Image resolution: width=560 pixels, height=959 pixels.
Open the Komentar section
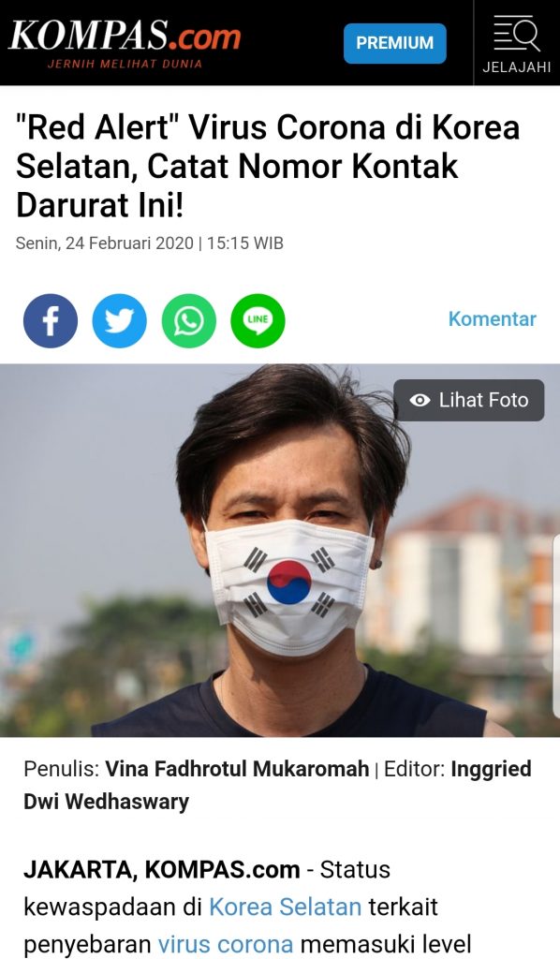pyautogui.click(x=493, y=318)
